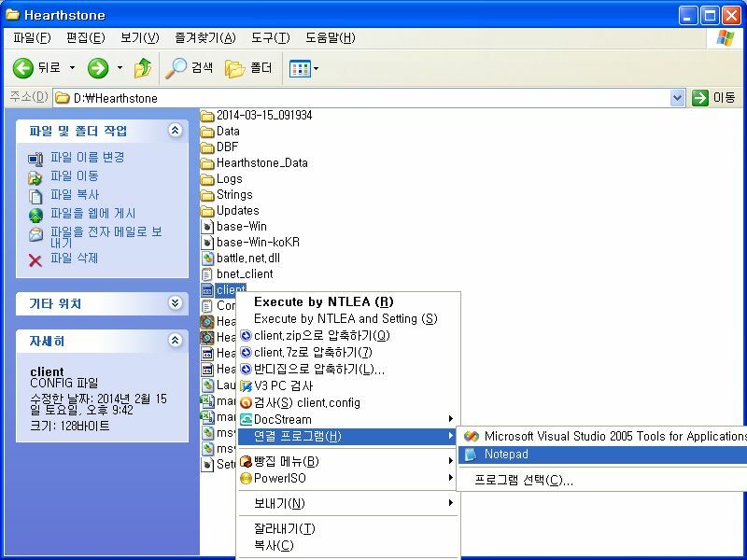
Task: Choose 프로그램 선택(C)... in the submenu
Action: [x=602, y=480]
